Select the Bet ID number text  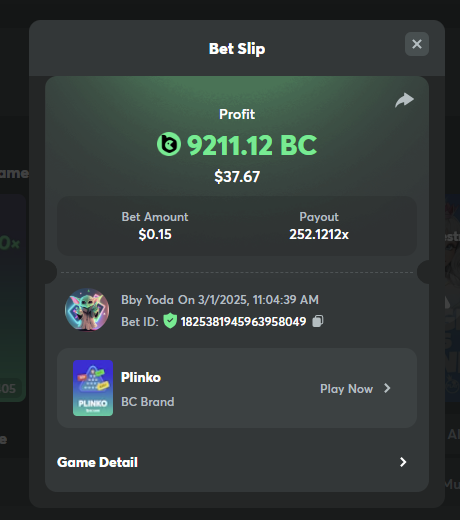[243, 322]
